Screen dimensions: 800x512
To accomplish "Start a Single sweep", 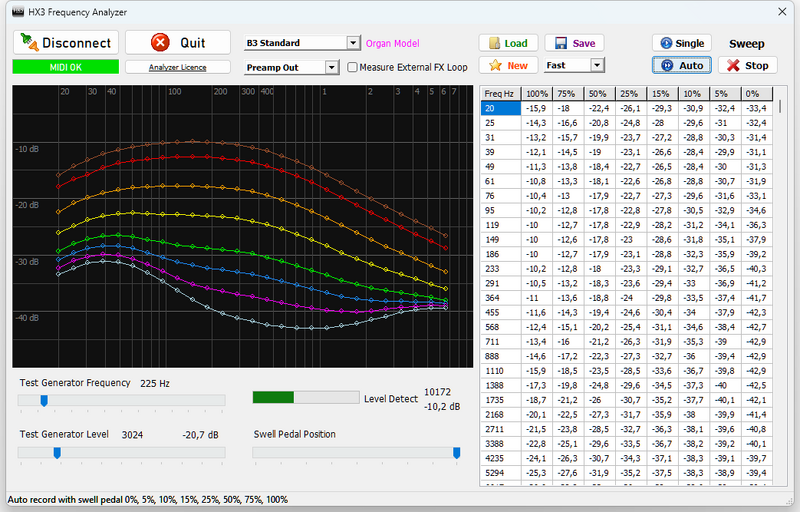I will tap(681, 43).
